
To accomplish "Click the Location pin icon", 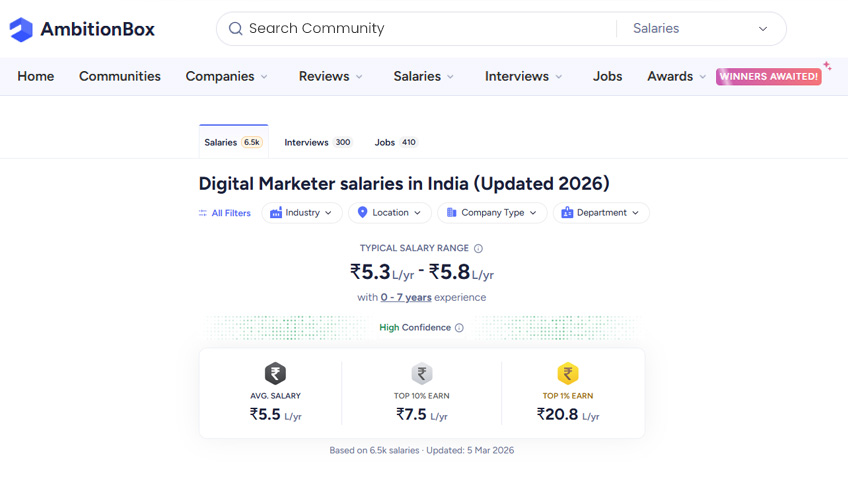I will pyautogui.click(x=362, y=213).
